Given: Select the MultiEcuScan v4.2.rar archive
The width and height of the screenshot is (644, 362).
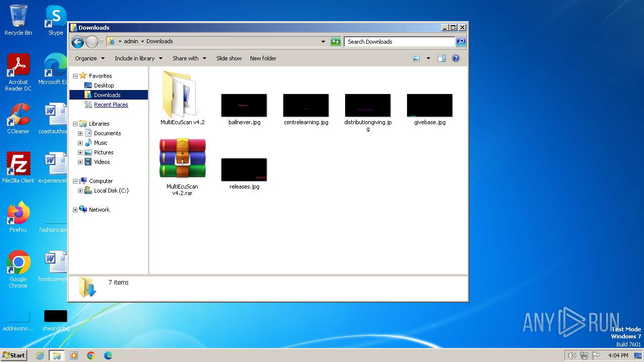Looking at the screenshot, I should 182,167.
